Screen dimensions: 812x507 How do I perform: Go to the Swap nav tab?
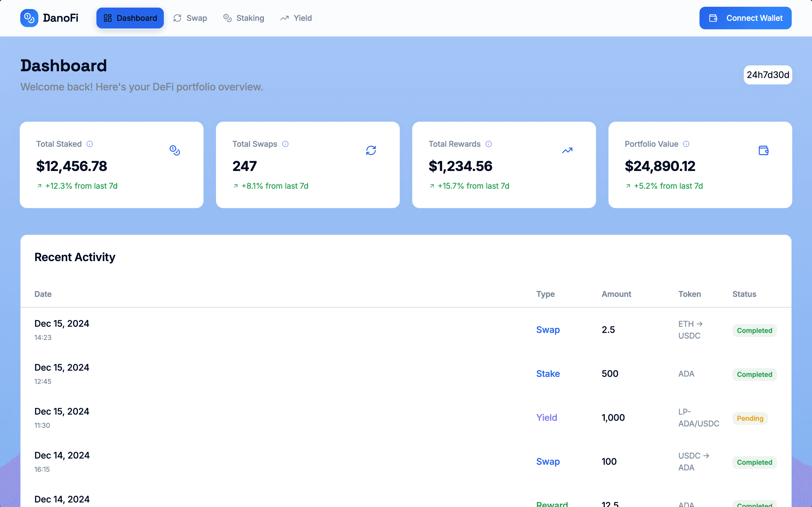(190, 18)
